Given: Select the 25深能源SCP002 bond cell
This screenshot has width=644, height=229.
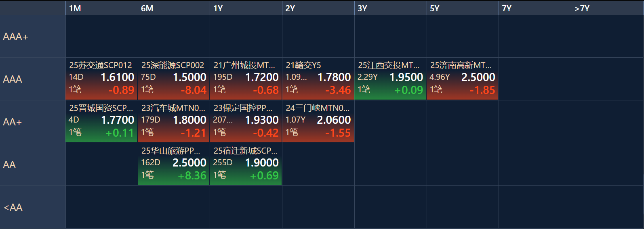Looking at the screenshot, I should click(x=174, y=79).
